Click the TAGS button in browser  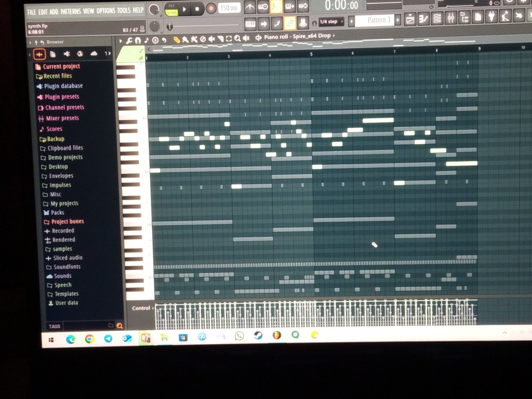point(55,326)
